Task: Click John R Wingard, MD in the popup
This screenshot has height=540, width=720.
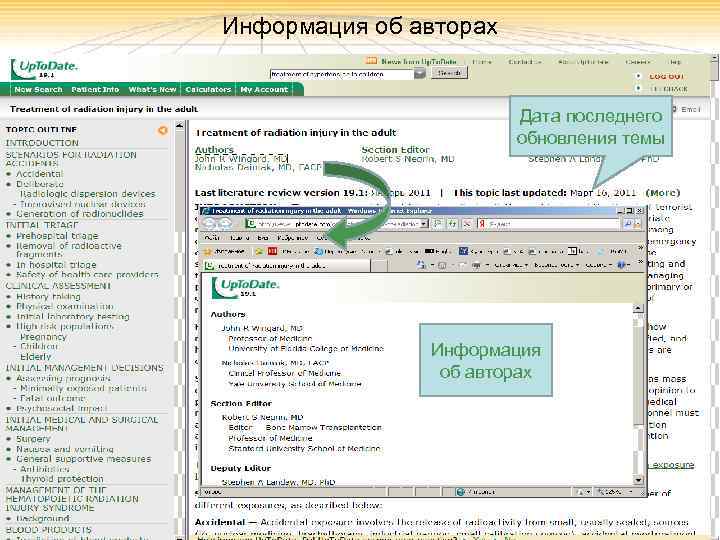Action: [x=262, y=328]
